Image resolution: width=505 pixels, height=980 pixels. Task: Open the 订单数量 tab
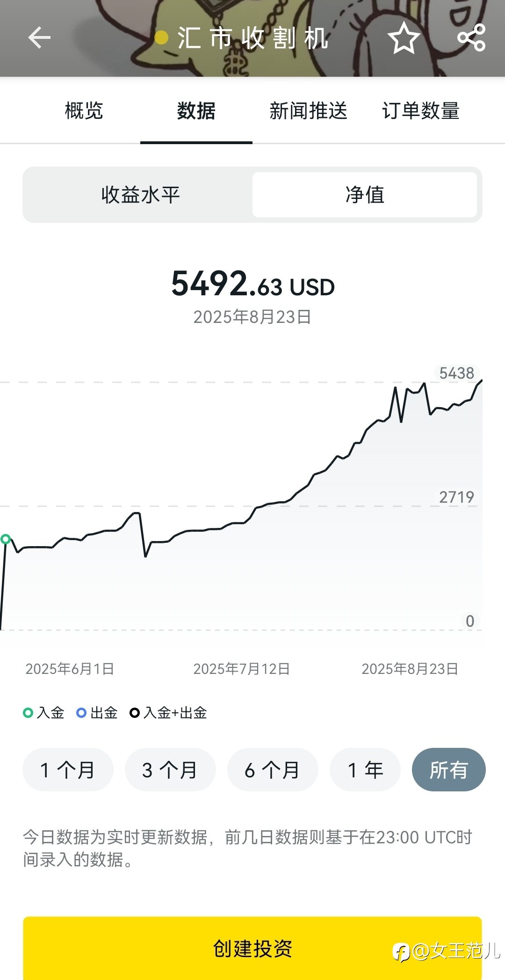coord(421,111)
